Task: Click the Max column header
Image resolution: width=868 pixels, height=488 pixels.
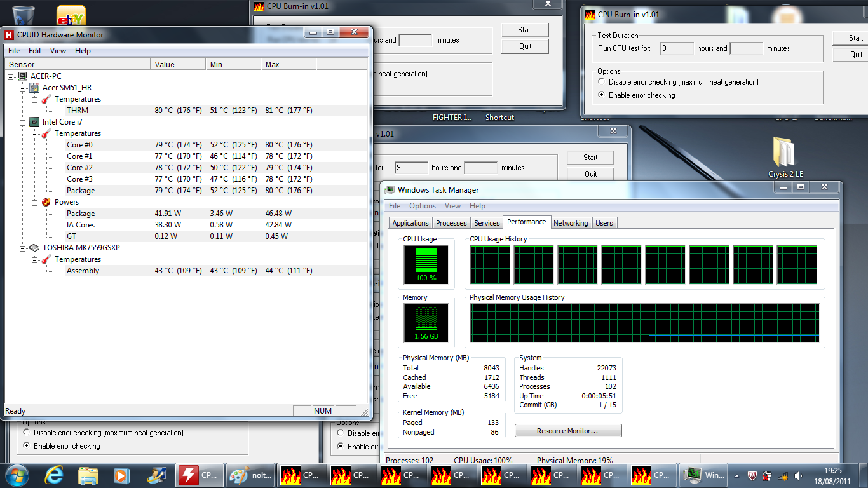Action: click(288, 65)
